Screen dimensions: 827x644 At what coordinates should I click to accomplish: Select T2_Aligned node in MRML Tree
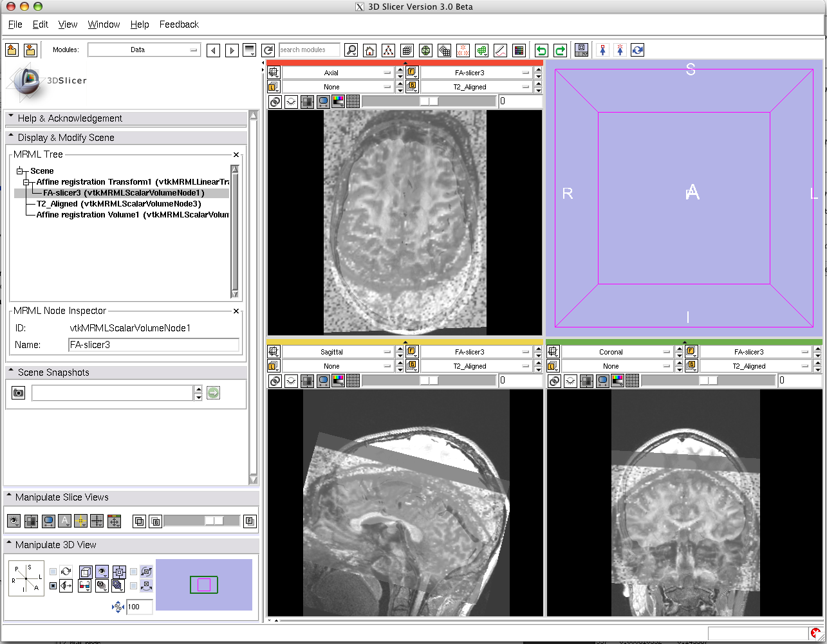[x=119, y=204]
